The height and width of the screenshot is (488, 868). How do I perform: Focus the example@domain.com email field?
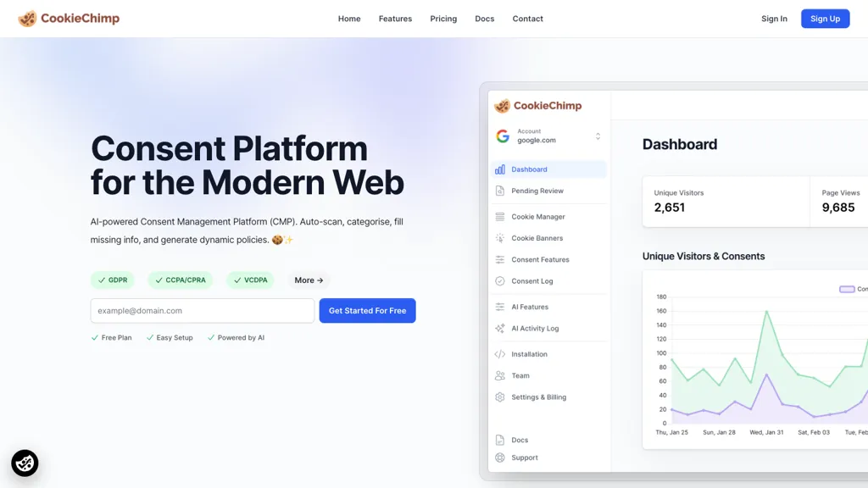203,310
